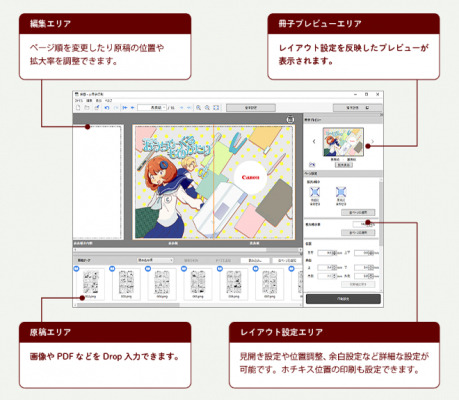Click the dark print settings button at bottom right
The height and width of the screenshot is (400, 459).
(343, 299)
